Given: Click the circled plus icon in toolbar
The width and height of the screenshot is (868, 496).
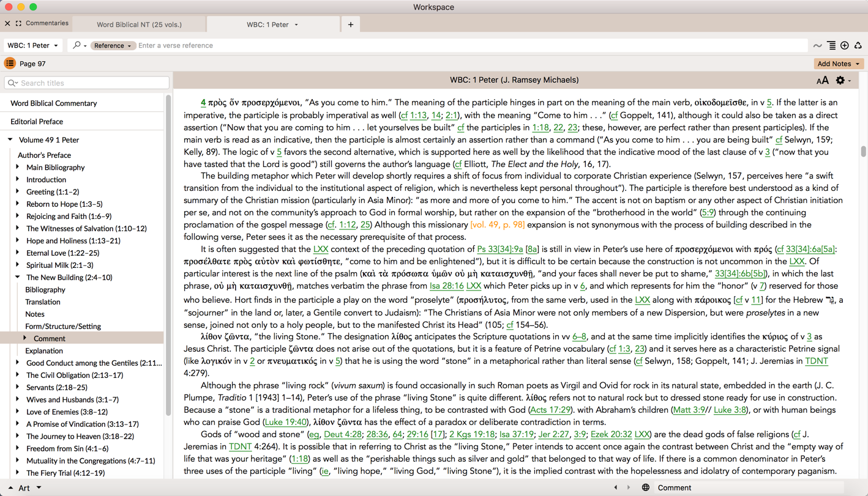Looking at the screenshot, I should coord(845,45).
